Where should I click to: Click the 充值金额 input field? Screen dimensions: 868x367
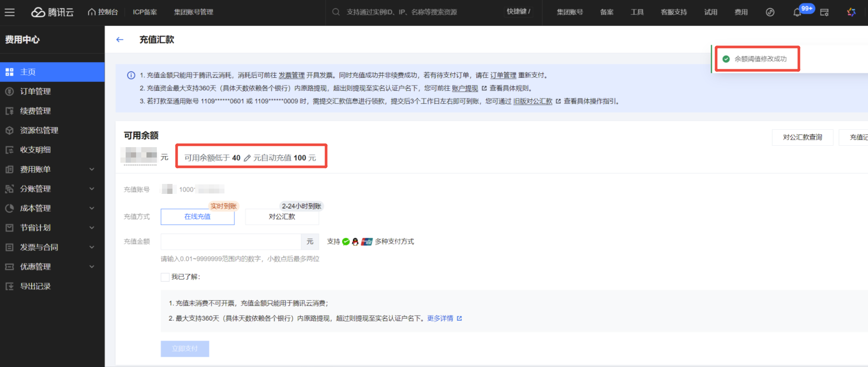coord(231,241)
